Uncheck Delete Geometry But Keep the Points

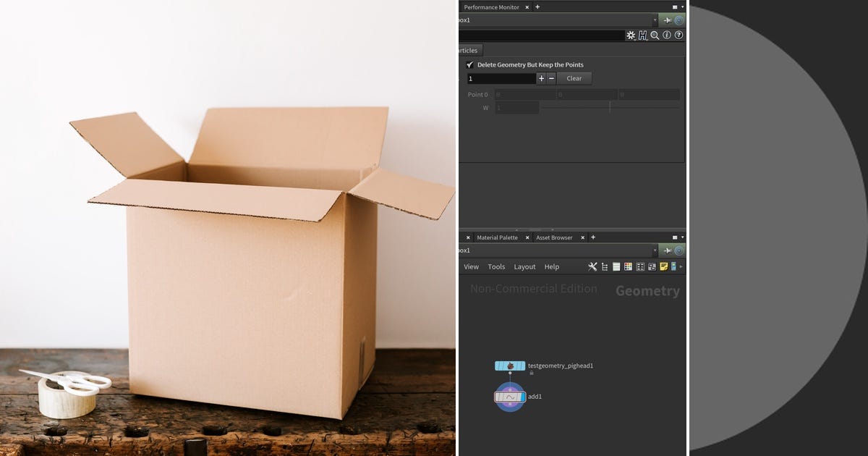pos(470,64)
